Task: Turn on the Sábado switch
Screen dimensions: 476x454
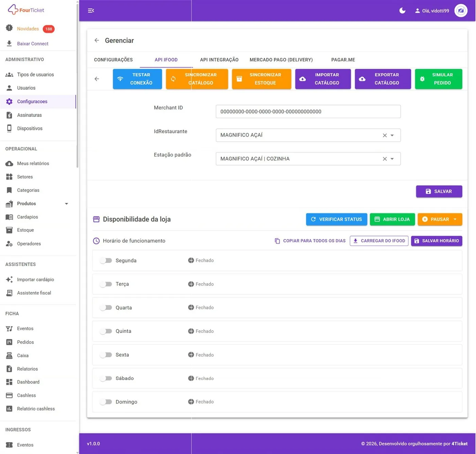Action: (106, 378)
